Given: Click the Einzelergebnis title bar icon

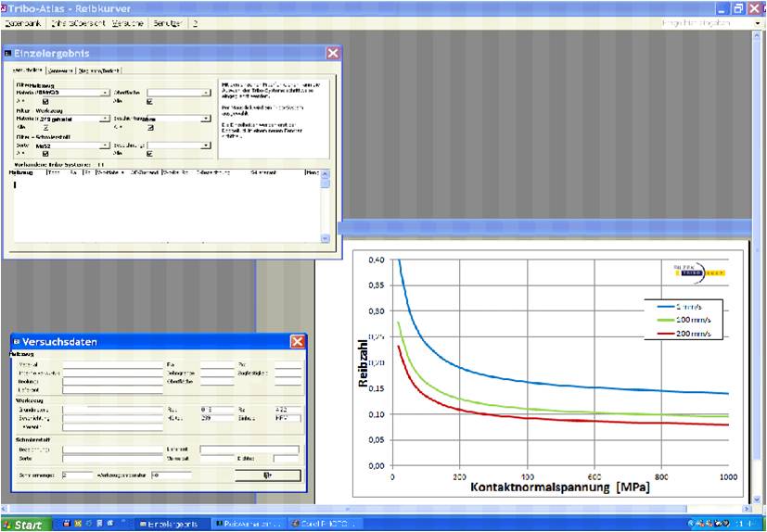Looking at the screenshot, I should click(9, 54).
